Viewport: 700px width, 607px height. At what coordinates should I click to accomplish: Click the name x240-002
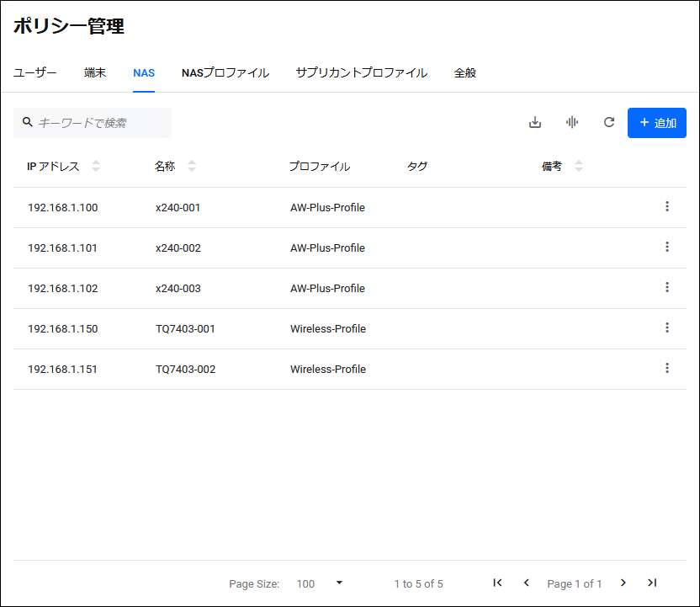tap(178, 248)
